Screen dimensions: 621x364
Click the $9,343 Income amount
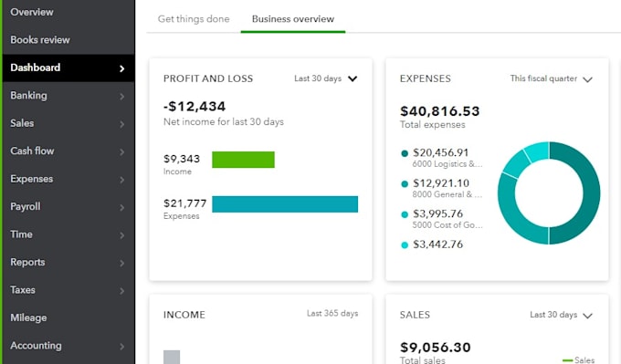[x=182, y=159]
